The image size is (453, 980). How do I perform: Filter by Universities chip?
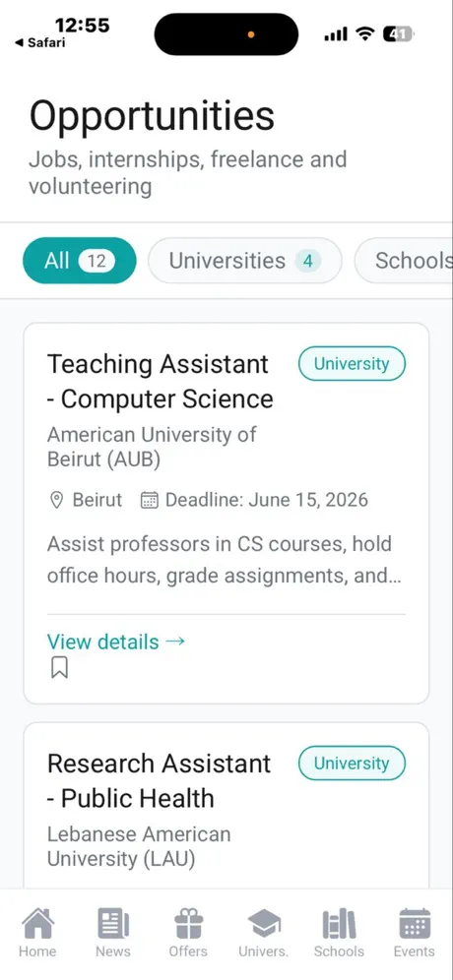click(x=244, y=260)
